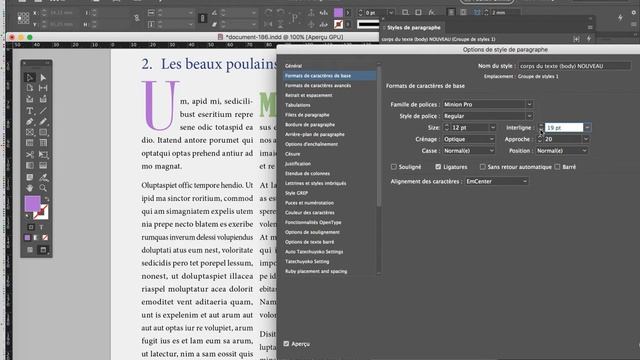Screen dimensions: 640x360
Task: Select Couleur des caractères
Action: tap(310, 213)
